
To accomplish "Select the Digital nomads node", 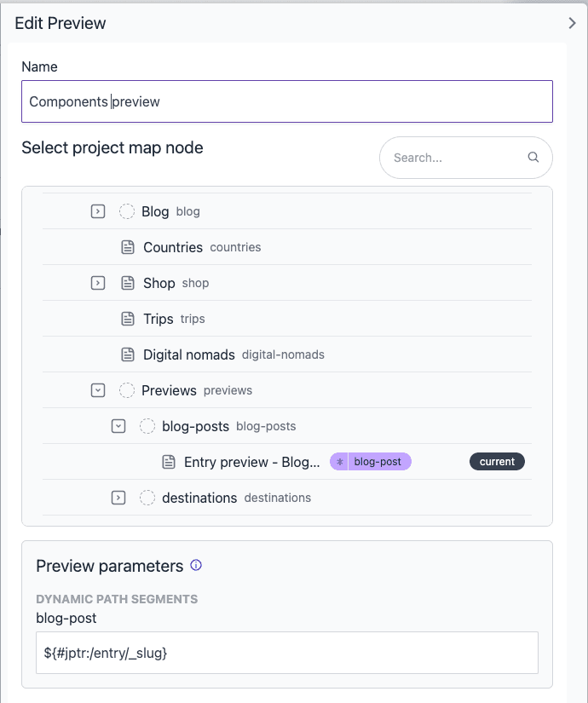I will tap(189, 354).
